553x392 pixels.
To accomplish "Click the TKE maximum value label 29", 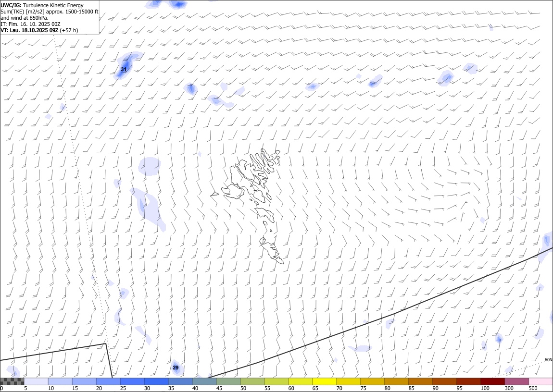I will pos(176,367).
